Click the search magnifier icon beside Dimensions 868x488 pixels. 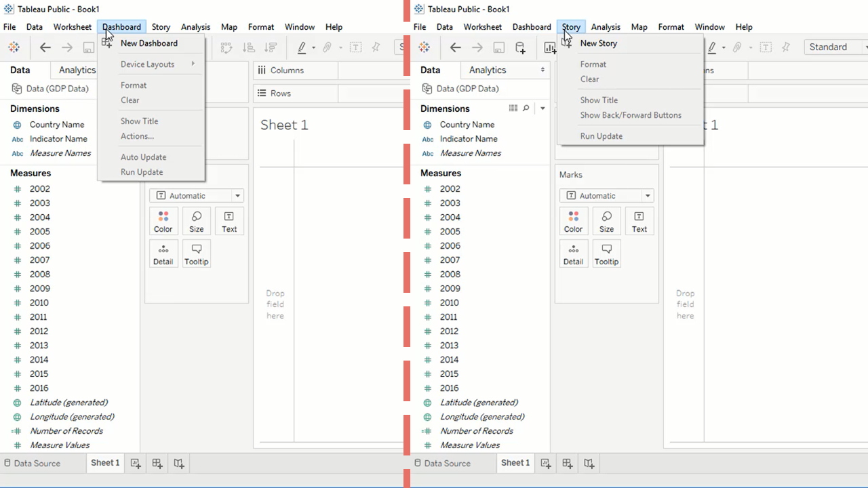tap(526, 108)
